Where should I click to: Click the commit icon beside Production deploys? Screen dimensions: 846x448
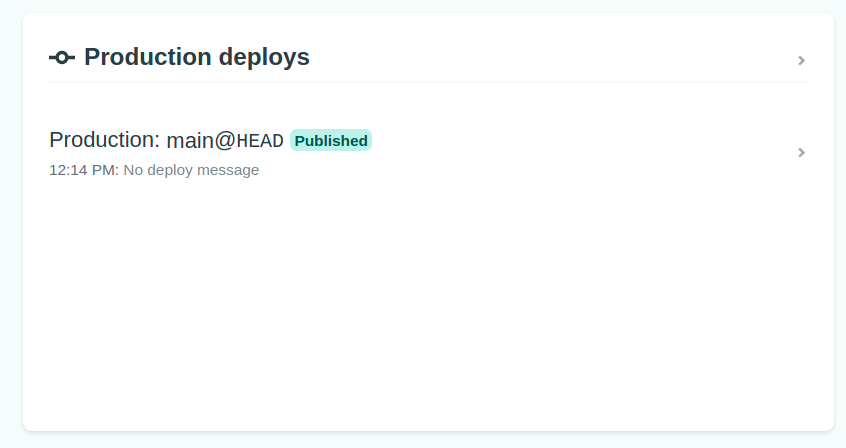pos(62,58)
